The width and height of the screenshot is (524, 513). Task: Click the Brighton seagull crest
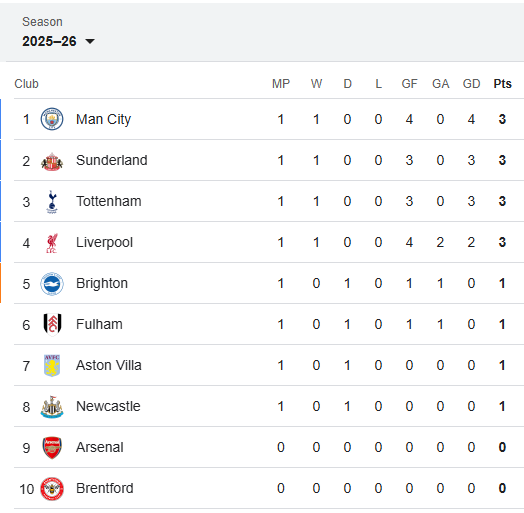52,284
